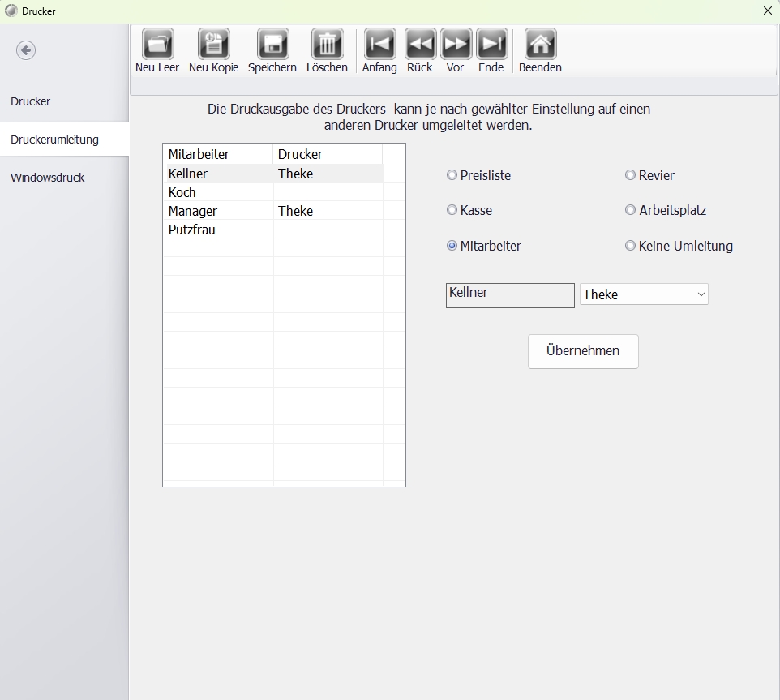Switch to the Drucker tab
The height and width of the screenshot is (700, 780).
coord(64,101)
